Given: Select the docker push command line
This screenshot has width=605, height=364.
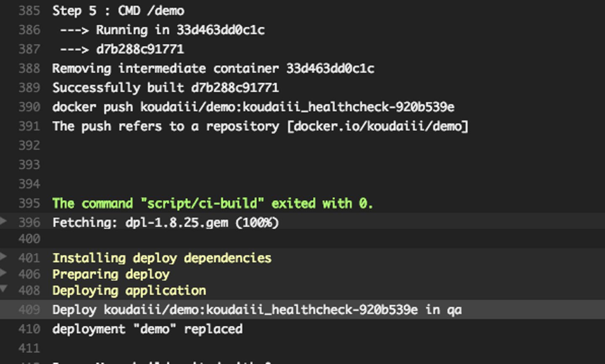Looking at the screenshot, I should (253, 107).
